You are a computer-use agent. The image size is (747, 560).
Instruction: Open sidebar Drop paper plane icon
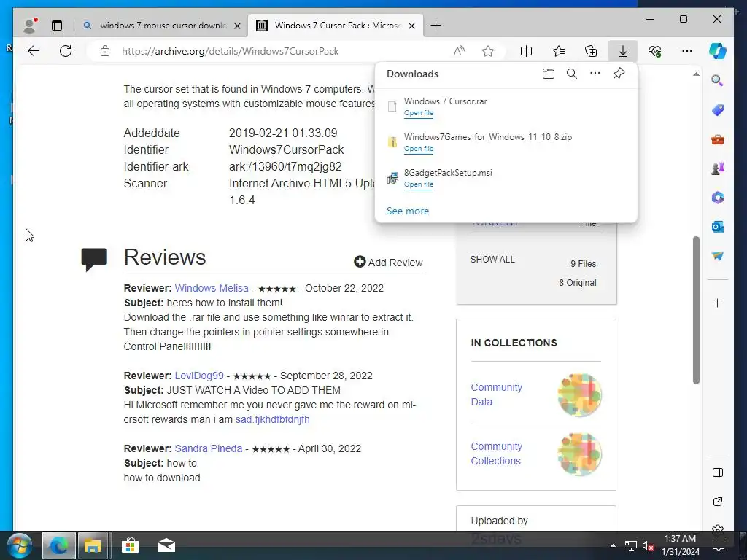pyautogui.click(x=718, y=256)
